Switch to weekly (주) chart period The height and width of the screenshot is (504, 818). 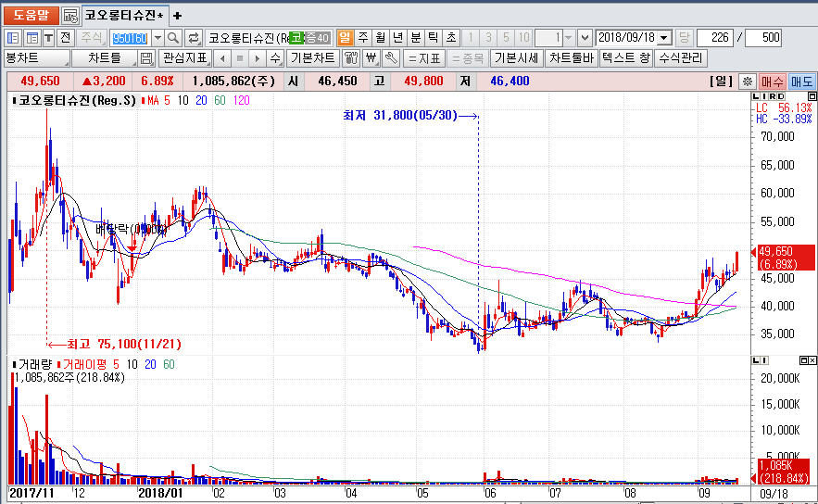coord(362,38)
